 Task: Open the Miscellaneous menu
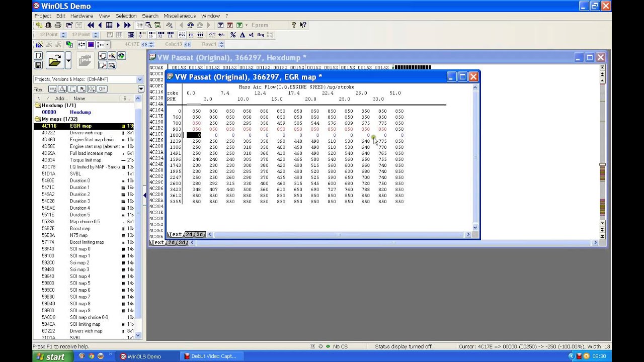180,16
